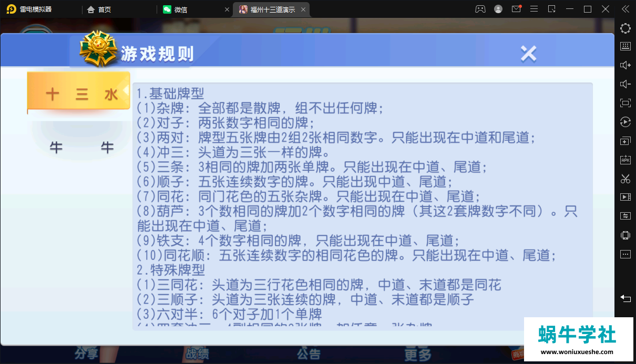Select the fullscreen mode icon in sidebar

pyautogui.click(x=625, y=103)
